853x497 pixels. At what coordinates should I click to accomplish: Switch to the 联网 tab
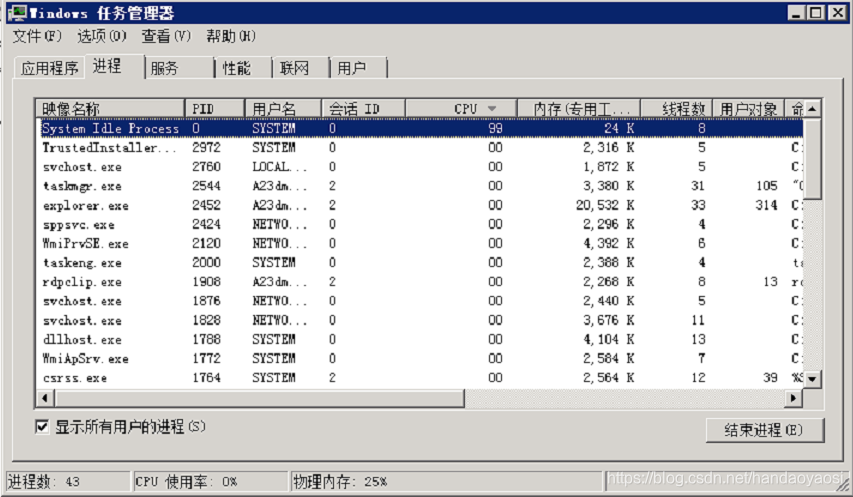click(301, 68)
